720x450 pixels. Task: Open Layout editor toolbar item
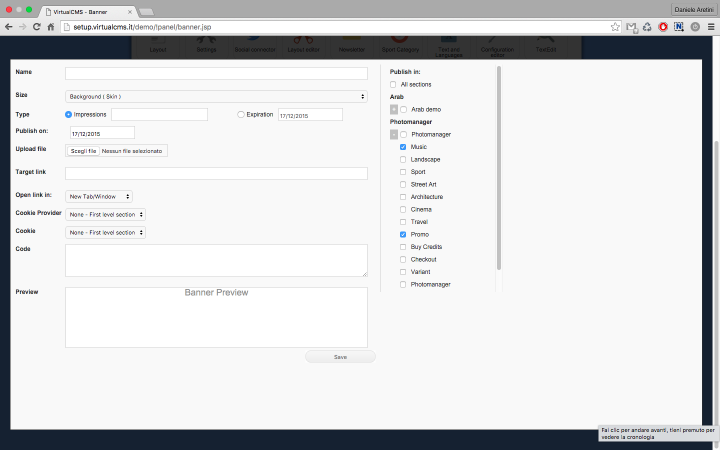[304, 48]
